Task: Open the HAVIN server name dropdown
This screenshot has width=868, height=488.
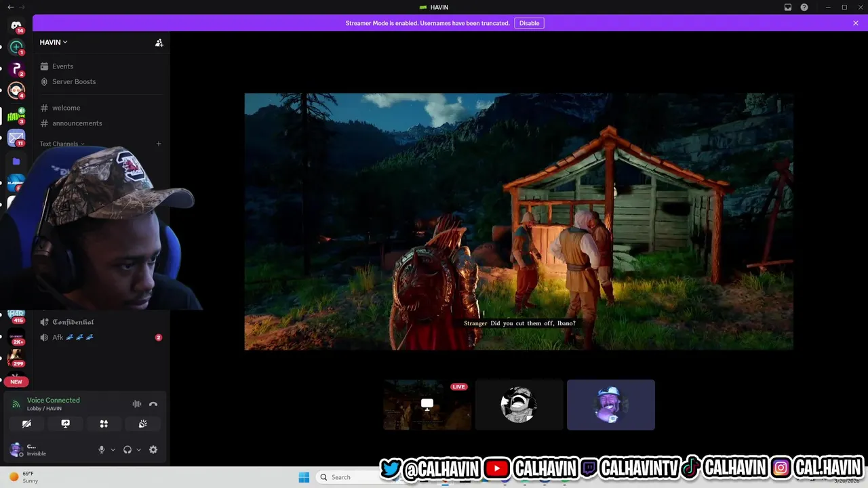Action: tap(54, 42)
